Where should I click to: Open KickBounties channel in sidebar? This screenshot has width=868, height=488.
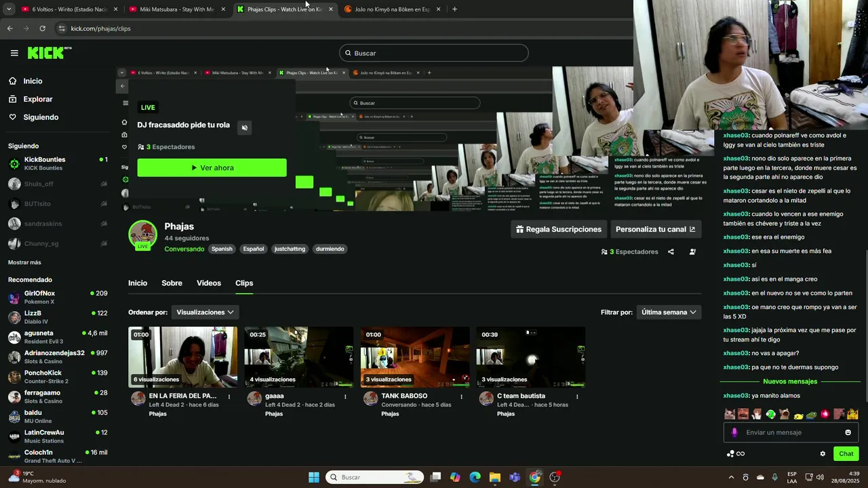58,163
